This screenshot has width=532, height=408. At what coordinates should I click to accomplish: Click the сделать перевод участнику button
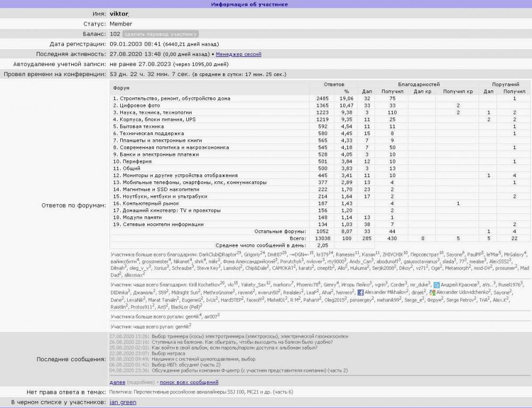click(x=161, y=34)
